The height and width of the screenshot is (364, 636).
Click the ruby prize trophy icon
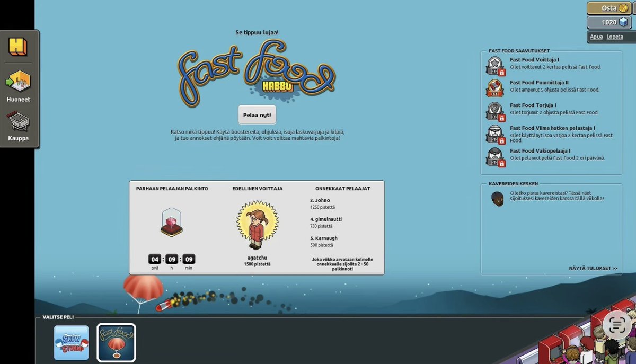(172, 222)
